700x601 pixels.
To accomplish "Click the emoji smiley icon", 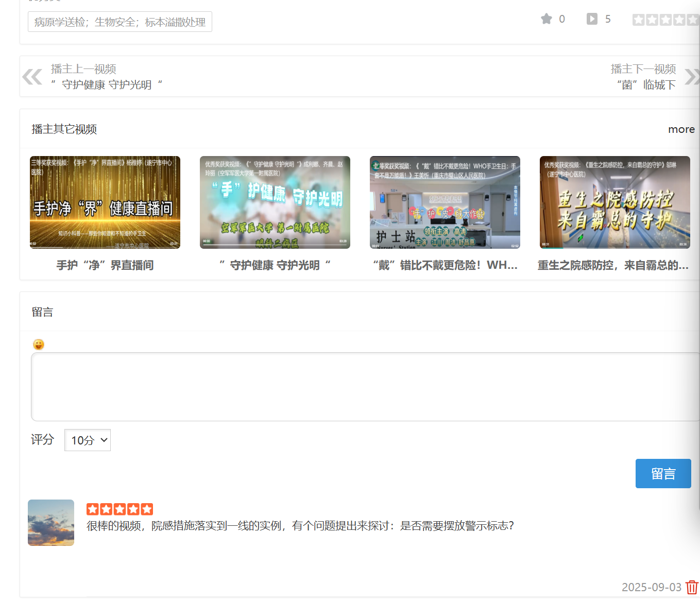I will coord(39,345).
